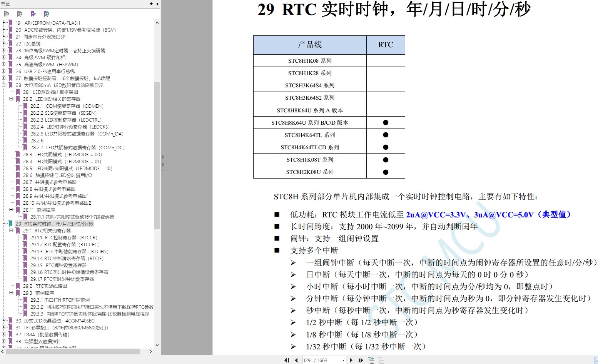The width and height of the screenshot is (598, 364).
Task: Open bookmark 21 同步串行外设接口SPI
Action: click(41, 37)
